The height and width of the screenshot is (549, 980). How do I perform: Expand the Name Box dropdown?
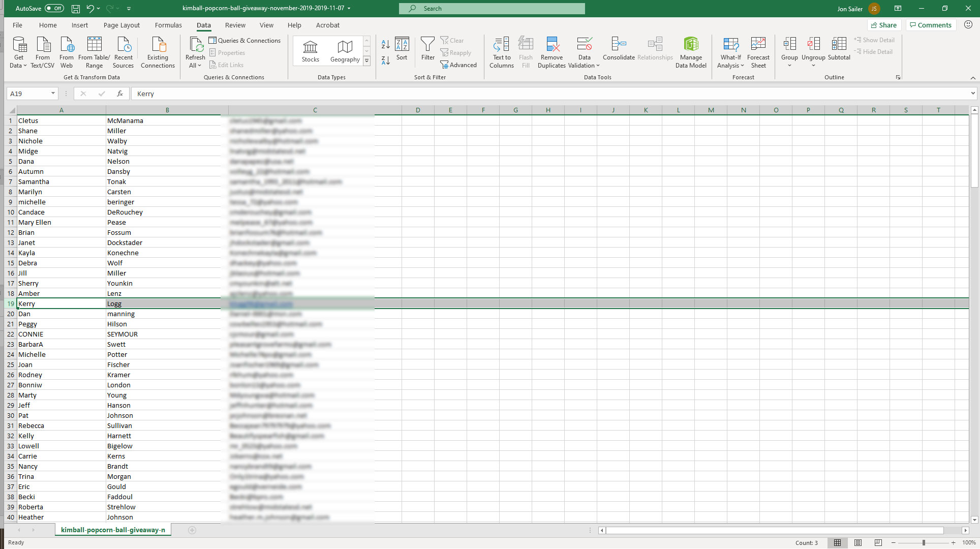(x=53, y=94)
